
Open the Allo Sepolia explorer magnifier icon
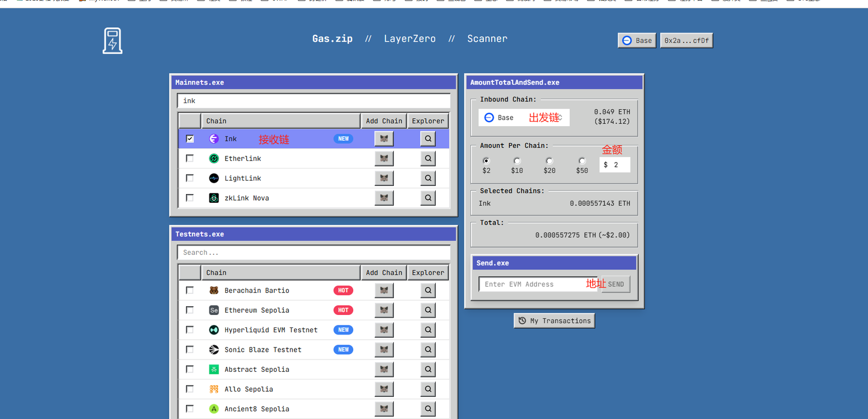428,389
